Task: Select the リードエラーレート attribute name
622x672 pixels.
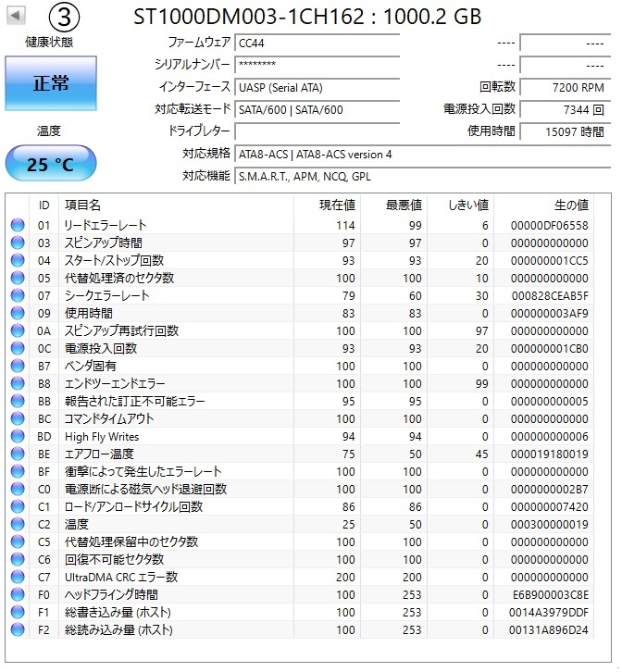Action: 106,225
